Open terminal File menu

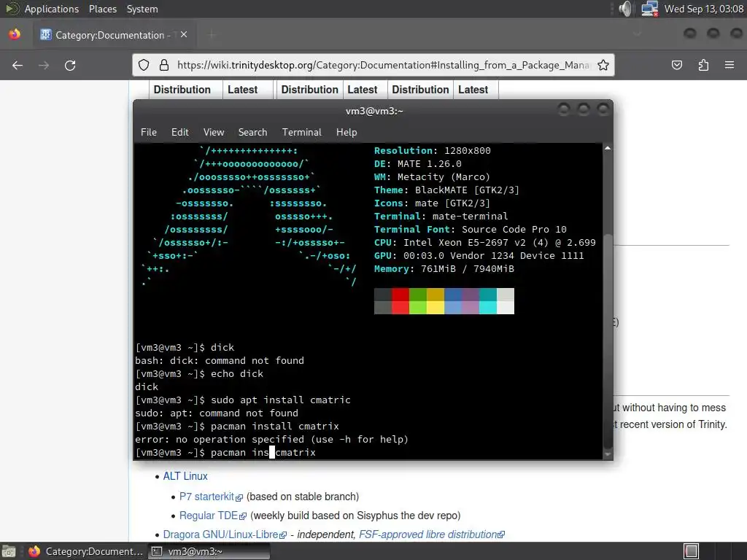(149, 133)
